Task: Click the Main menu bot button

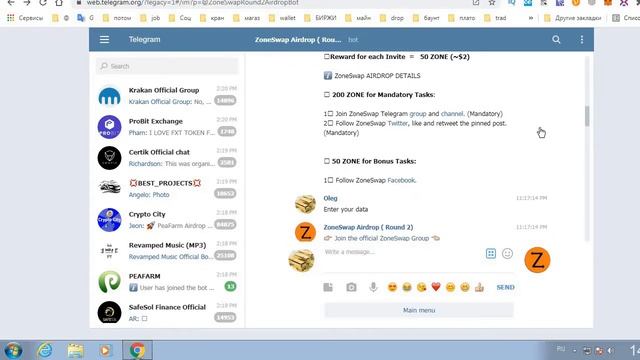Action: pyautogui.click(x=419, y=310)
